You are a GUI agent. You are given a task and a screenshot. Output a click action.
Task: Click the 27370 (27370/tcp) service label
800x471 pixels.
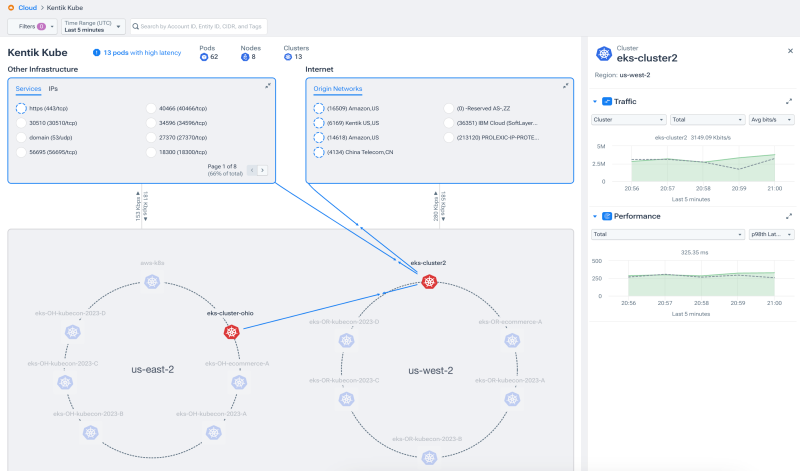[x=183, y=137]
